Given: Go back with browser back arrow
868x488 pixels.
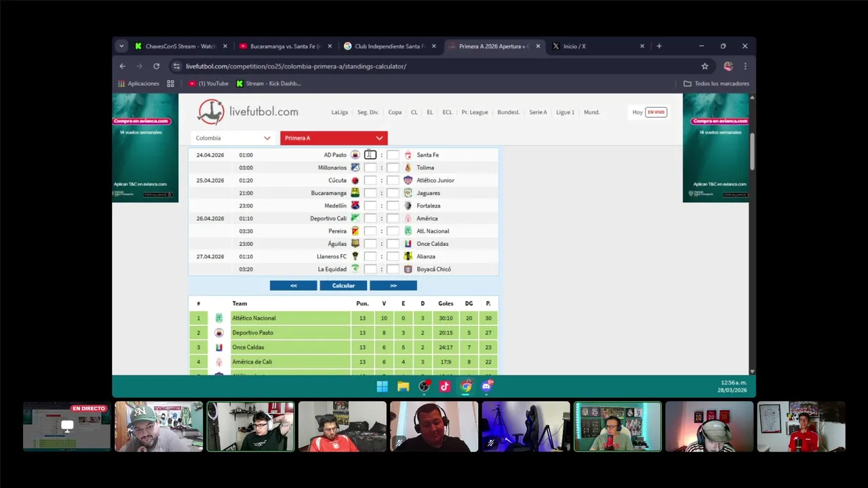Looking at the screenshot, I should click(123, 66).
